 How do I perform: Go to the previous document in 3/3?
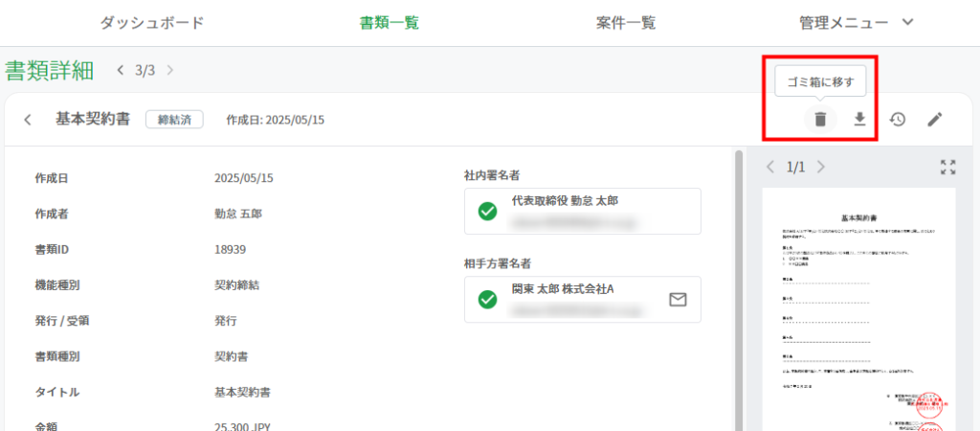click(x=121, y=70)
